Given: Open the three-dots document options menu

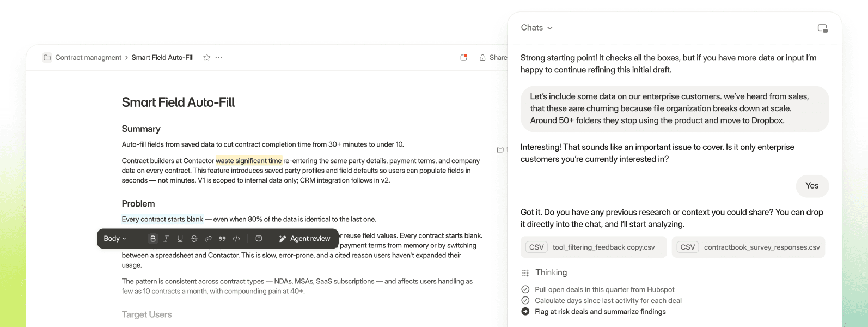Looking at the screenshot, I should point(219,58).
